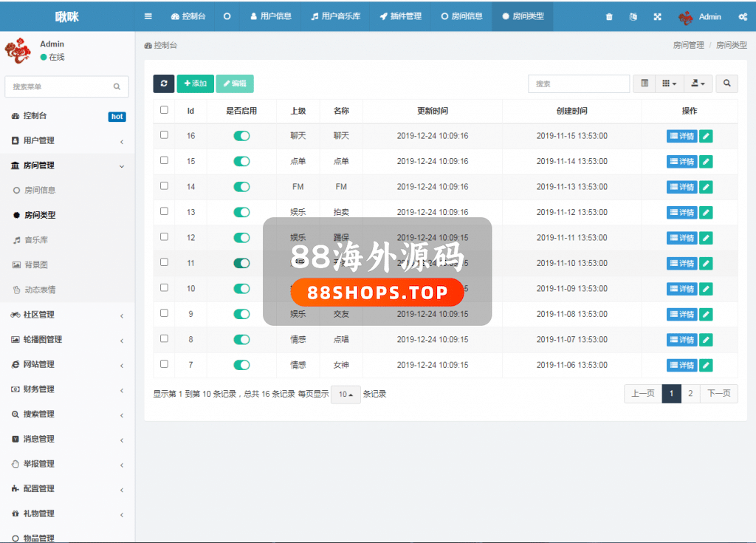This screenshot has height=543, width=756.
Task: Click green edit pencil for row 16
Action: click(706, 136)
